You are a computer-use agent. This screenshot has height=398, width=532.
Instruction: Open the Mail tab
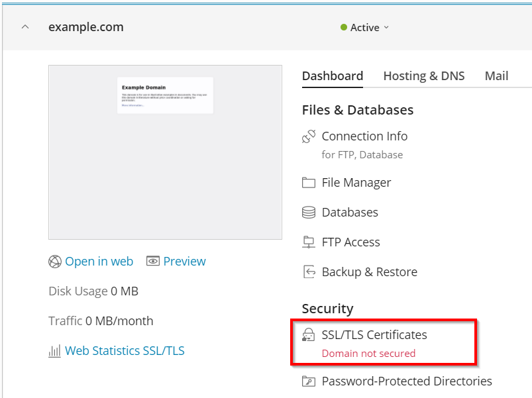coord(496,76)
